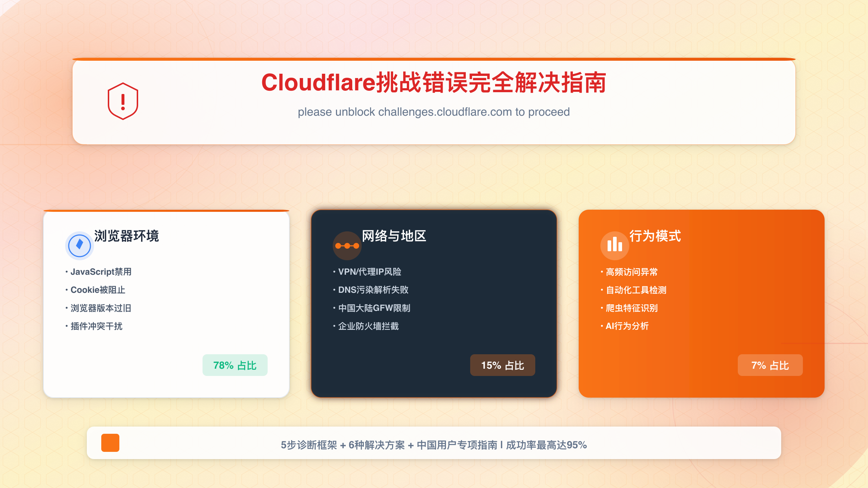This screenshot has height=488, width=868.
Task: Click the bar chart behavior pattern icon
Action: (614, 245)
